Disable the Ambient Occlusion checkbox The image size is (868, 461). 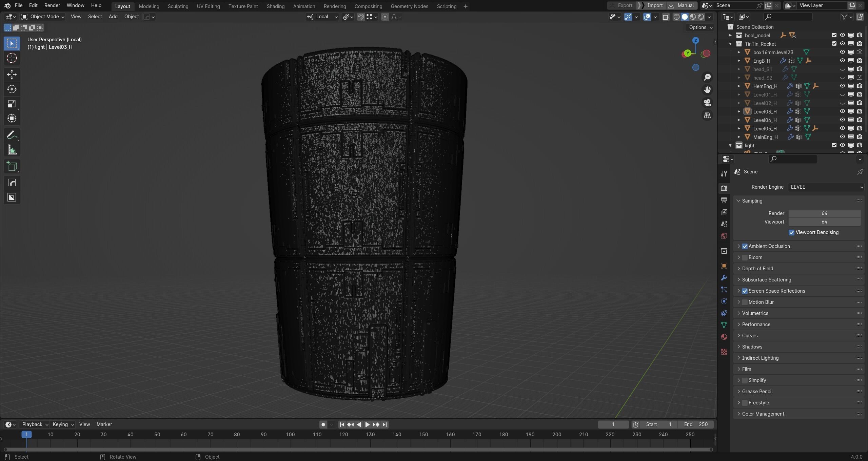745,246
